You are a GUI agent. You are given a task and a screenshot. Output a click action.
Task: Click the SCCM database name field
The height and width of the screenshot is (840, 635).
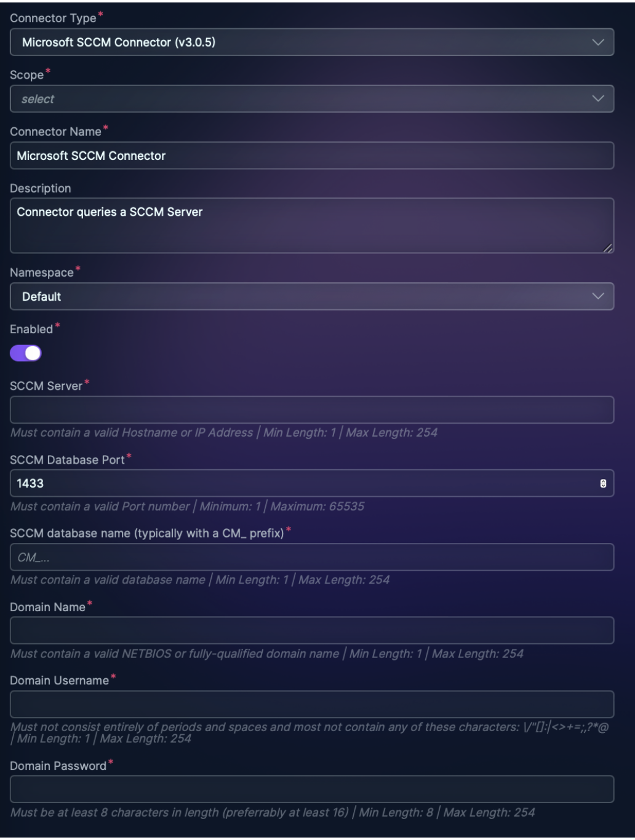pos(311,557)
